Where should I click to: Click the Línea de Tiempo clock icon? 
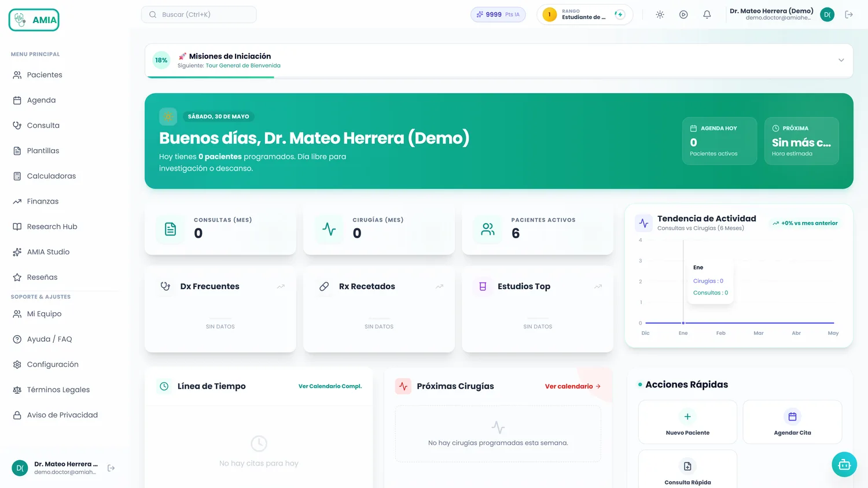tap(164, 386)
